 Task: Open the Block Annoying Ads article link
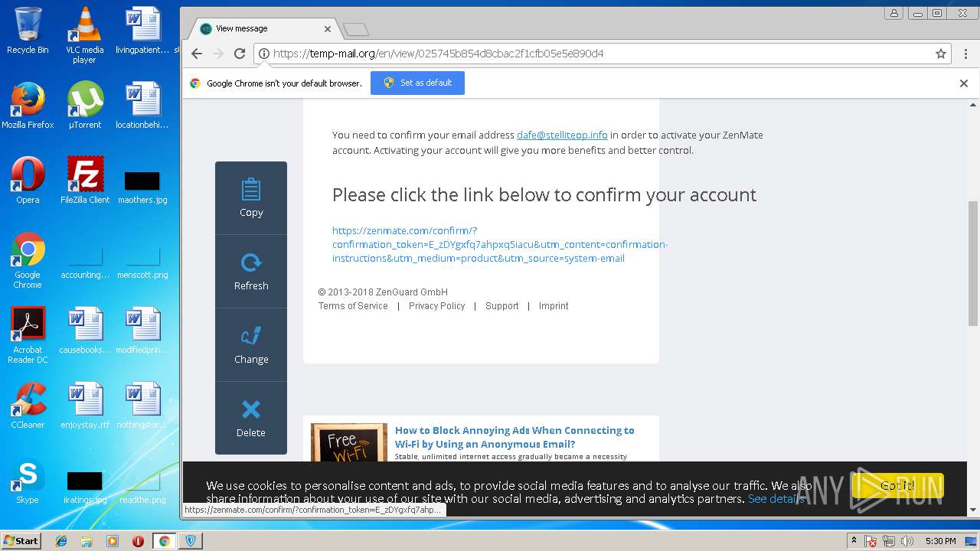514,437
